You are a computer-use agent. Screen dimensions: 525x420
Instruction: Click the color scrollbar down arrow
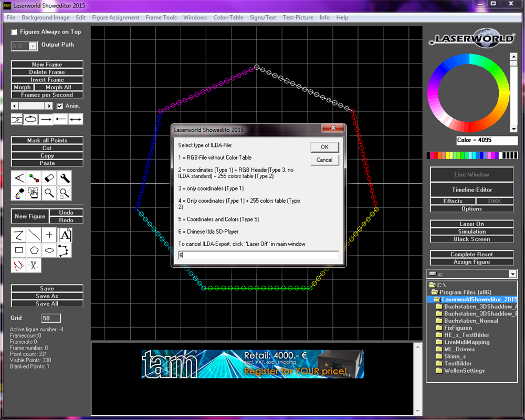click(513, 129)
